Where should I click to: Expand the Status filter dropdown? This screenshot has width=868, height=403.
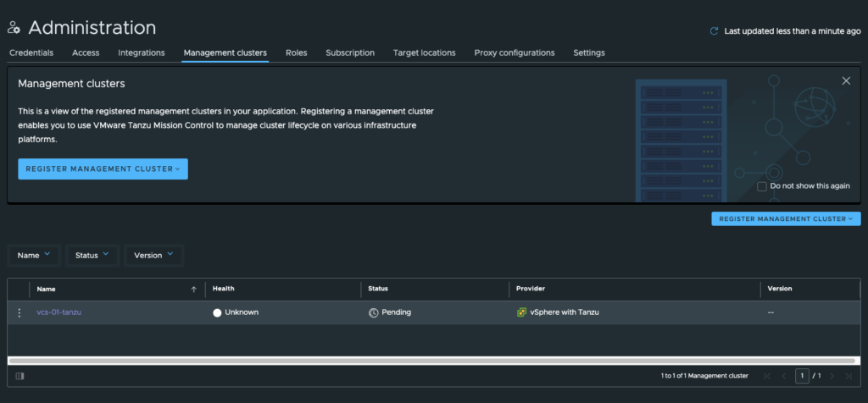[x=92, y=256]
